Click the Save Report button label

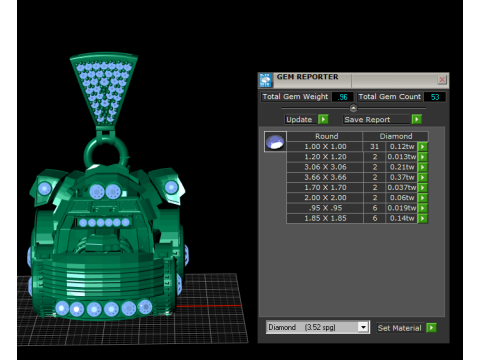(367, 120)
